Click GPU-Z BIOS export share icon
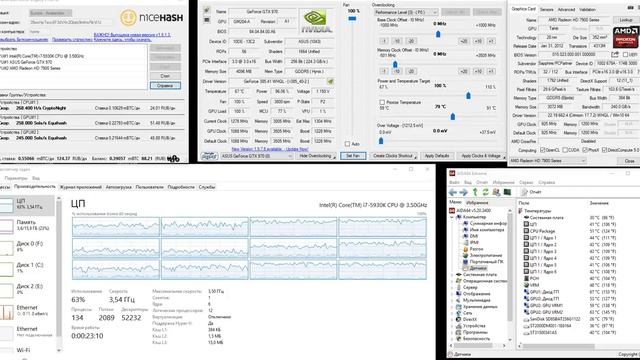640x360 pixels. pos(615,54)
